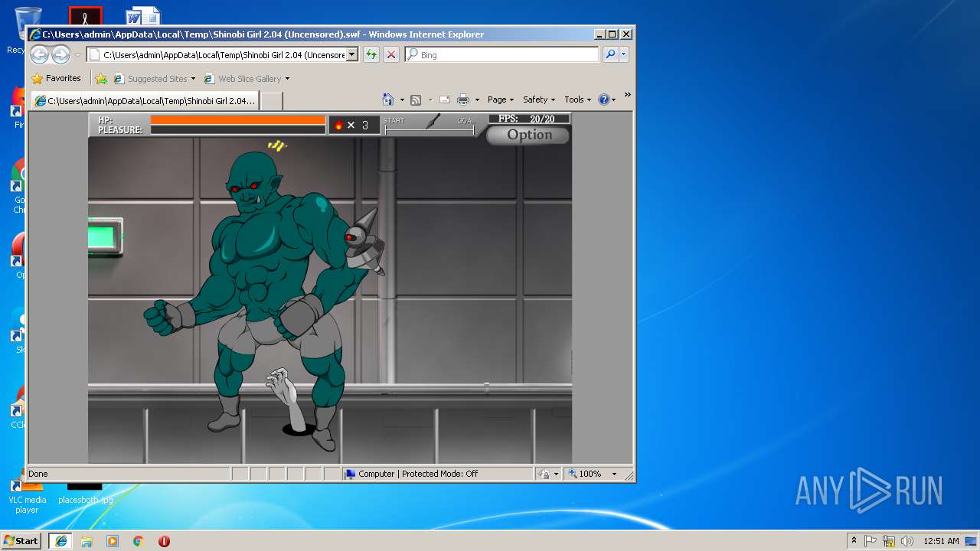Click the START to GOAL progress track
This screenshot has width=980, height=551.
(x=430, y=131)
